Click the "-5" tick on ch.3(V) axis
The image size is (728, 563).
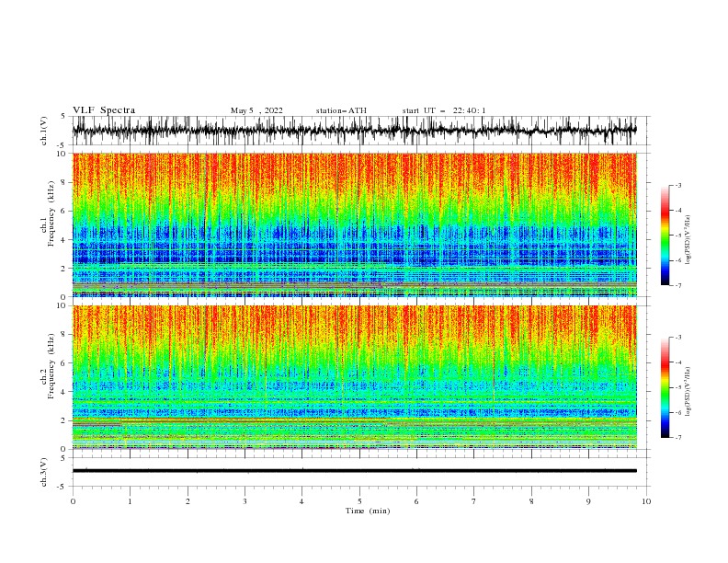tap(63, 487)
